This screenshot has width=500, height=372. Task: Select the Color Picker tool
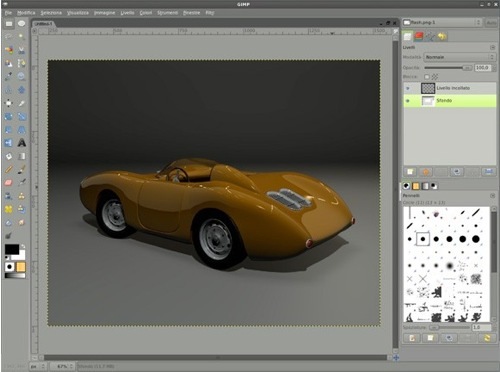tap(9, 77)
